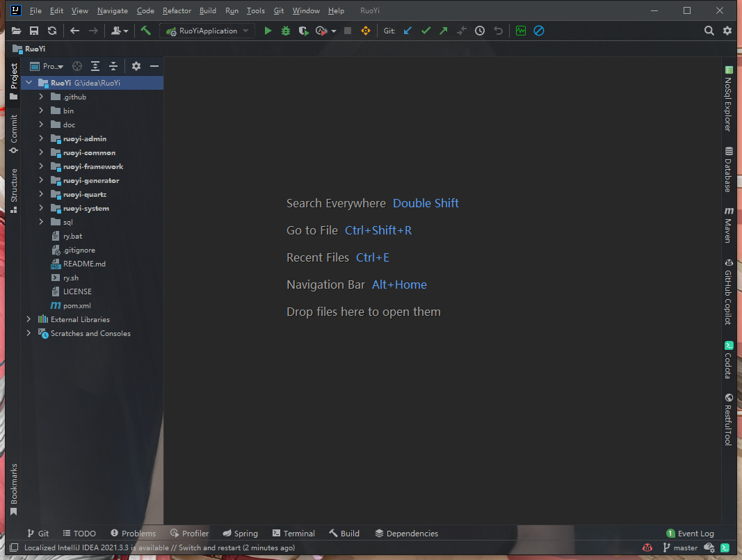Viewport: 742px width, 560px height.
Task: Go forward with the right arrow icon
Action: pos(93,31)
